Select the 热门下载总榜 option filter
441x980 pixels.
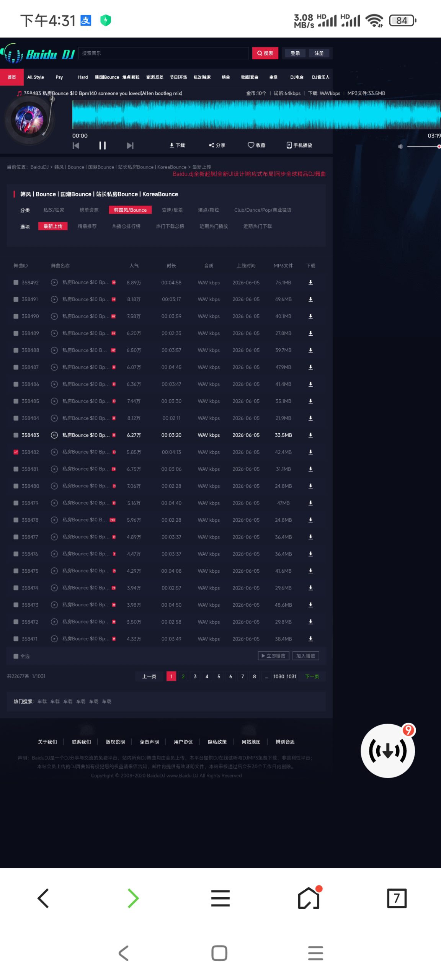click(x=170, y=227)
